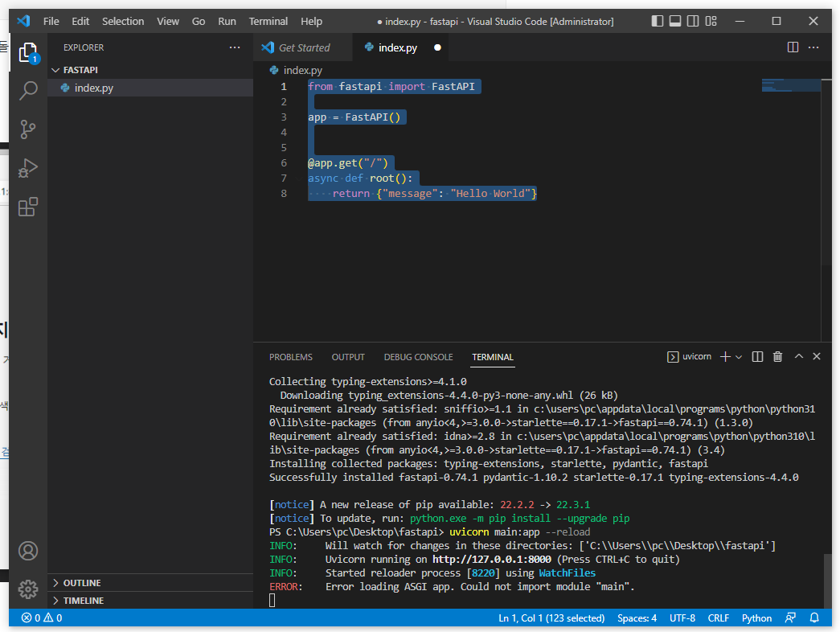
Task: Click line number 8 in the gutter
Action: (284, 194)
